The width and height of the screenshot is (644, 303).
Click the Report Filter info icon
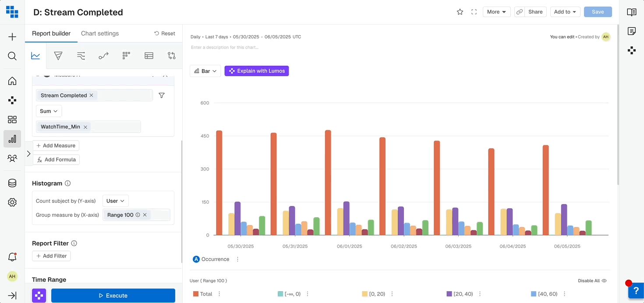coord(74,243)
